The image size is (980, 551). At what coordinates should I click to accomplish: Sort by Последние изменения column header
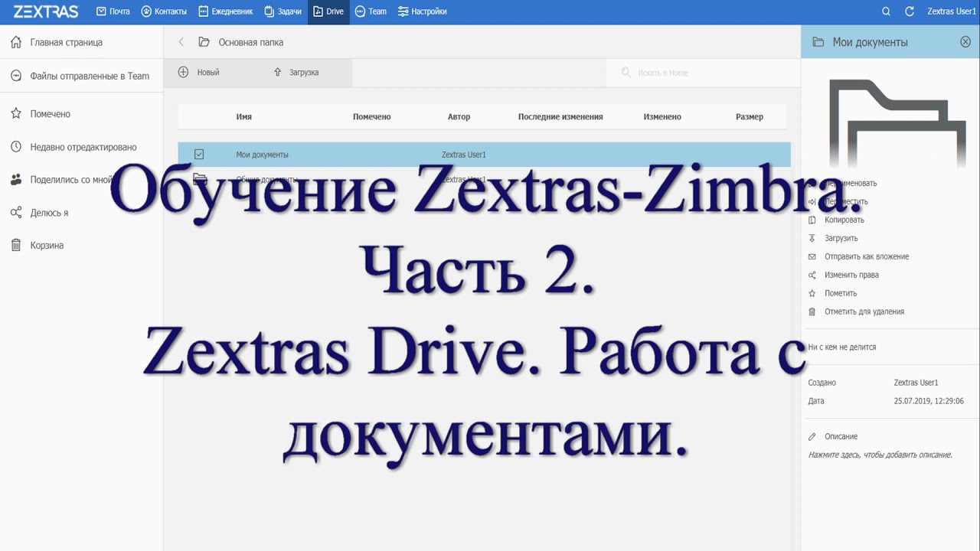tap(560, 117)
